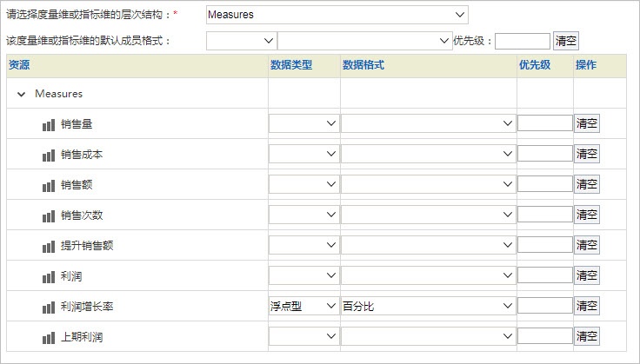Click the measure icon beside 利润增长率
640x364 pixels.
coord(49,308)
